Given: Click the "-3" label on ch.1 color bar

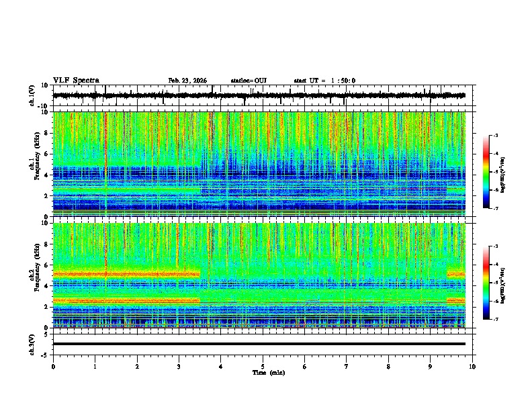Looking at the screenshot, I should click(496, 136).
